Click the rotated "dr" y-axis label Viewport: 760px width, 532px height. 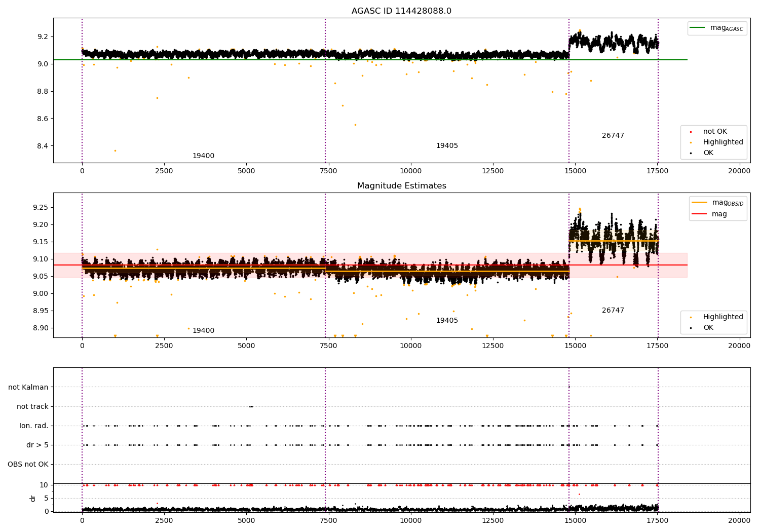click(33, 499)
